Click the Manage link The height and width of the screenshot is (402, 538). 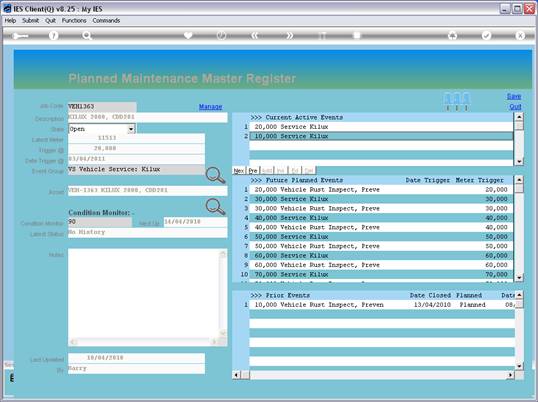tap(211, 107)
